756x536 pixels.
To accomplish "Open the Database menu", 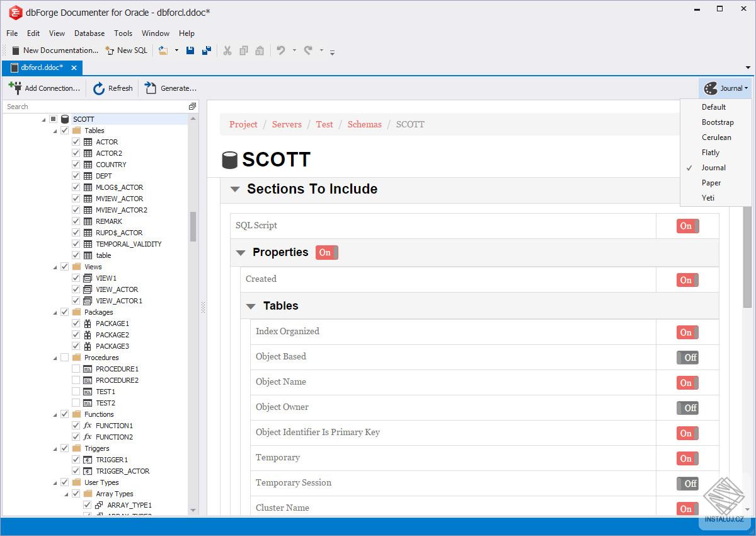I will (89, 33).
